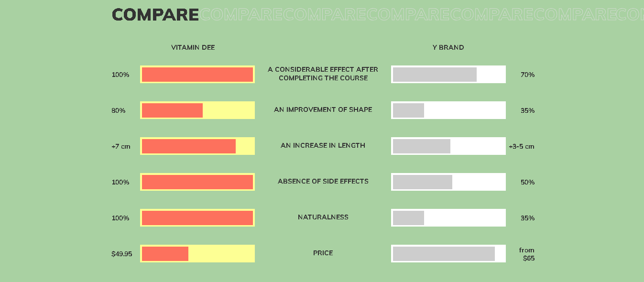Click the "AN IMPROVEMENT OF SHAPE" label
Image resolution: width=644 pixels, height=282 pixels.
[323, 109]
